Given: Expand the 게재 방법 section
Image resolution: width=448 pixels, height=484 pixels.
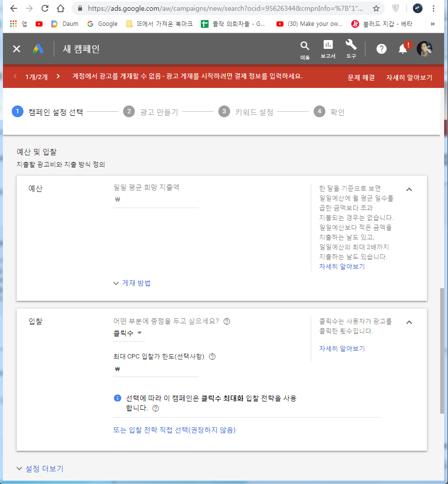Looking at the screenshot, I should [x=132, y=283].
